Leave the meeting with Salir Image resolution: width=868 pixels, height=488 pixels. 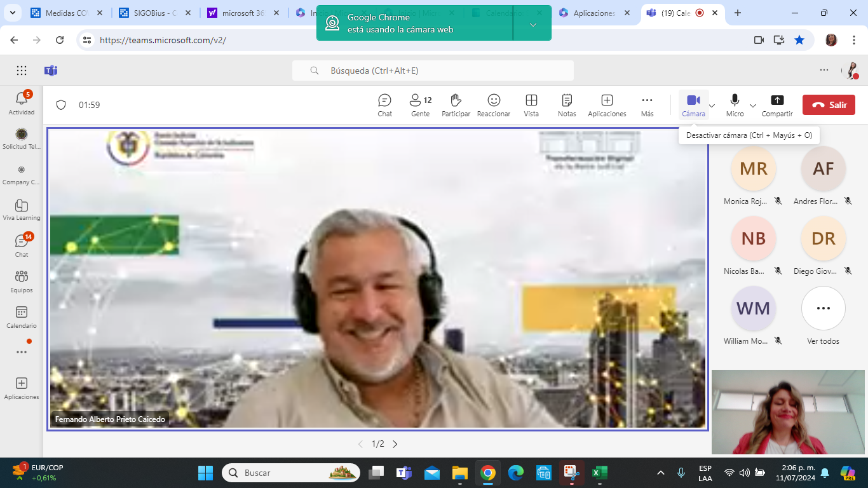829,105
